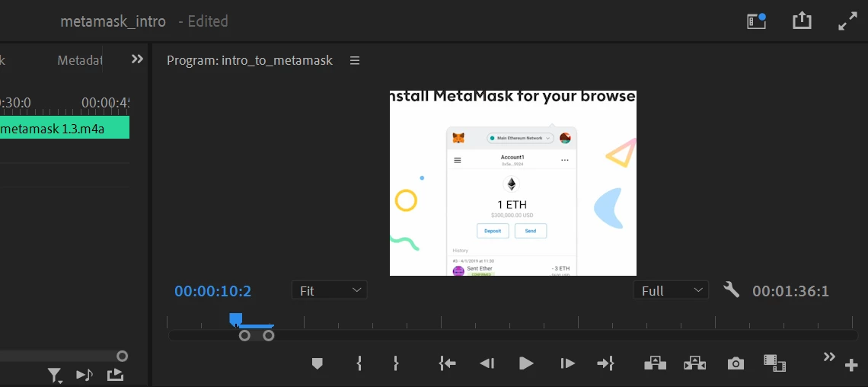The height and width of the screenshot is (387, 868).
Task: Click the blue playhead in Program monitor
Action: (x=236, y=319)
